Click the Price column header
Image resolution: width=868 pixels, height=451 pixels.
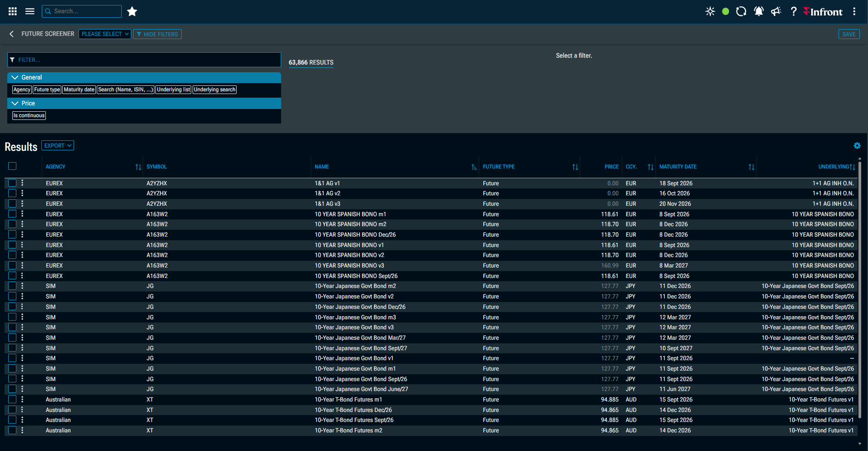point(611,167)
